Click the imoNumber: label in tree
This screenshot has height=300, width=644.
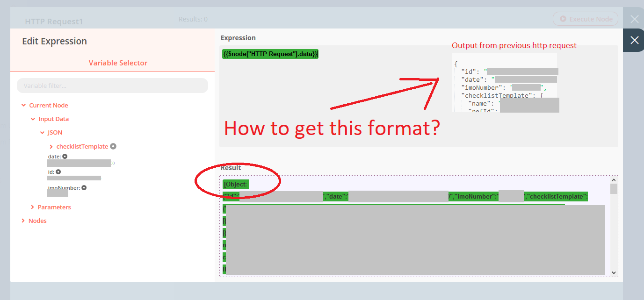(64, 188)
